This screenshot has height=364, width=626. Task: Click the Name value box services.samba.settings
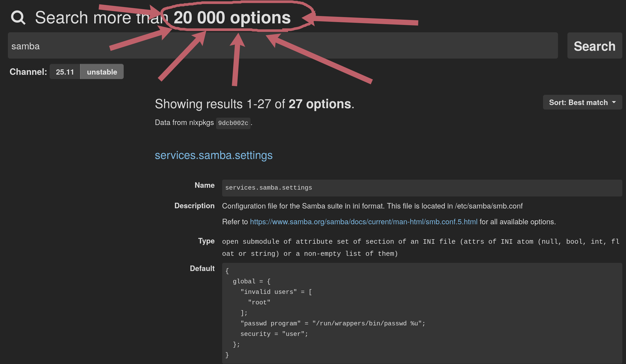(x=422, y=188)
